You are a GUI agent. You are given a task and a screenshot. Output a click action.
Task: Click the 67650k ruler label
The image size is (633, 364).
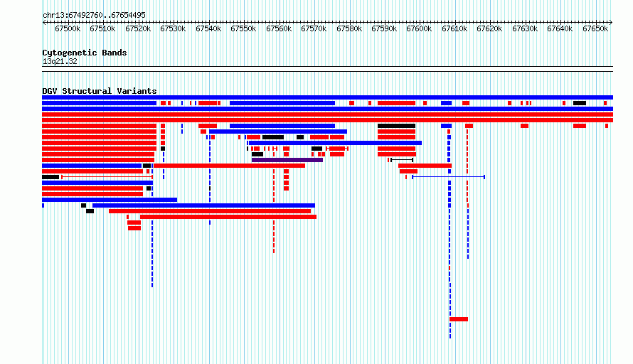pyautogui.click(x=595, y=28)
